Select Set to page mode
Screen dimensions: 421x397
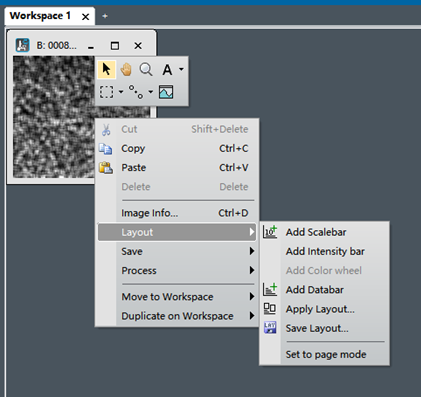coord(325,354)
